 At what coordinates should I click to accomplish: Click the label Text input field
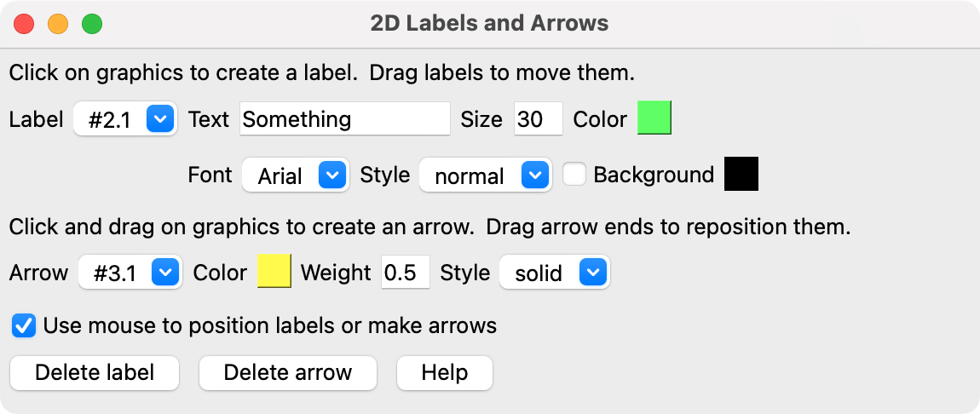(344, 119)
